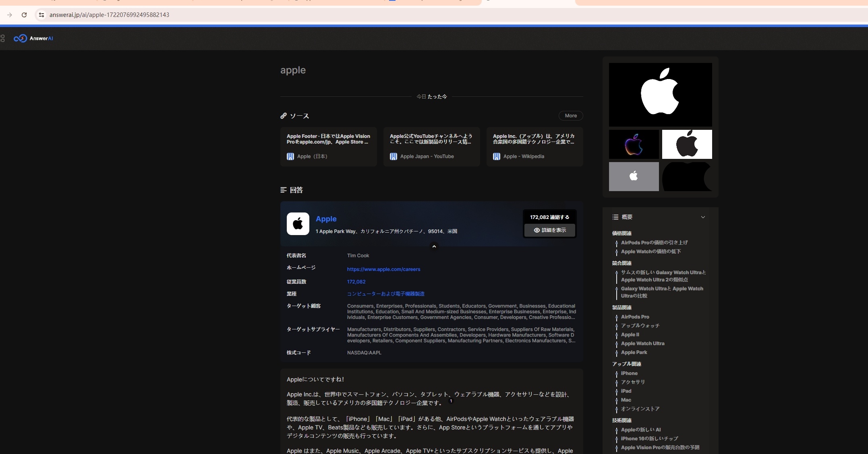Image resolution: width=868 pixels, height=454 pixels.
Task: Click the 概要 outline list icon
Action: pyautogui.click(x=615, y=217)
